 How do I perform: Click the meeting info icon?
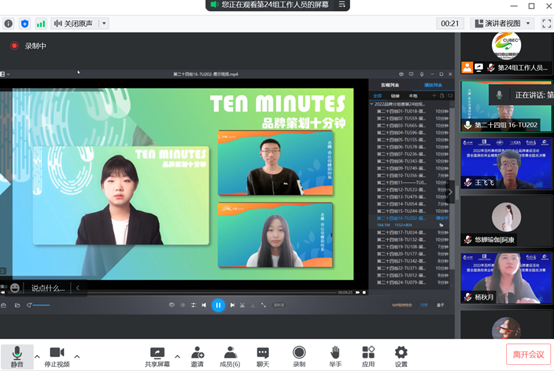click(8, 24)
